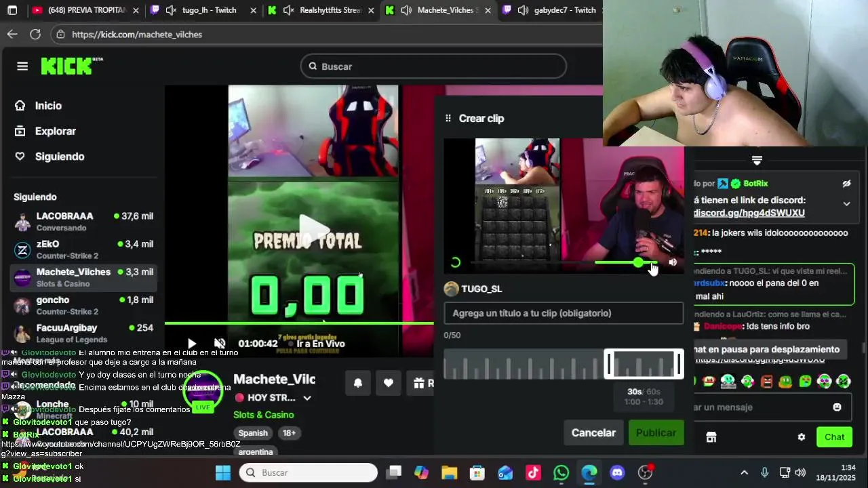Click the clip title input field
The width and height of the screenshot is (868, 488).
pos(564,313)
